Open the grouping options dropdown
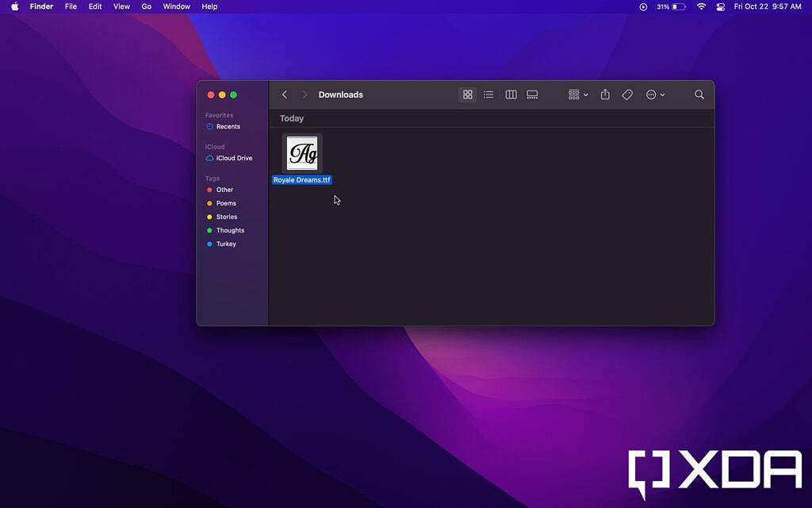812x508 pixels. click(x=576, y=94)
